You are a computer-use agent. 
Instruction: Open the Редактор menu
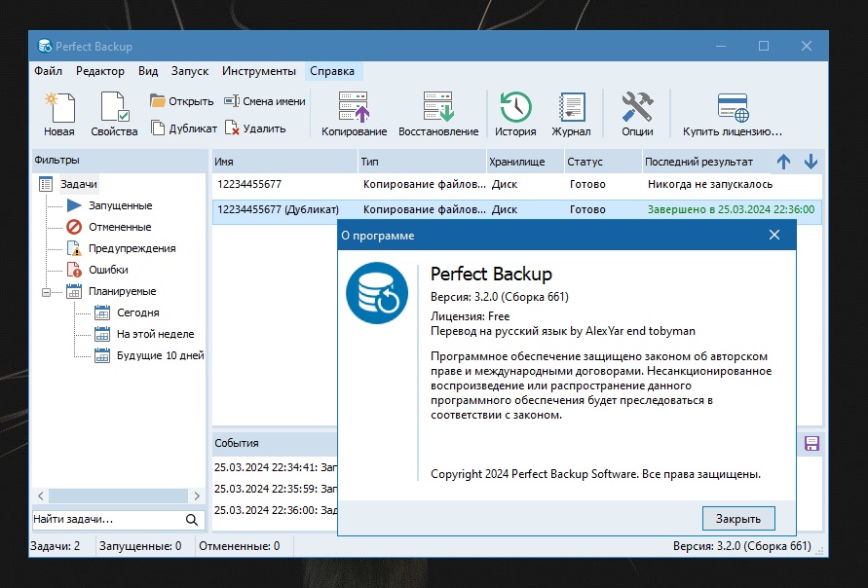tap(100, 71)
